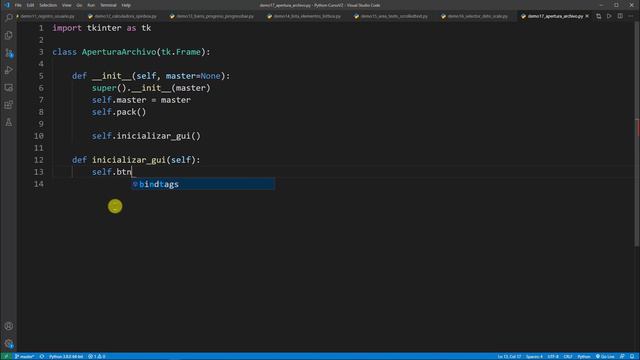Open the Terminal menu
The width and height of the screenshot is (640, 360).
[108, 5]
